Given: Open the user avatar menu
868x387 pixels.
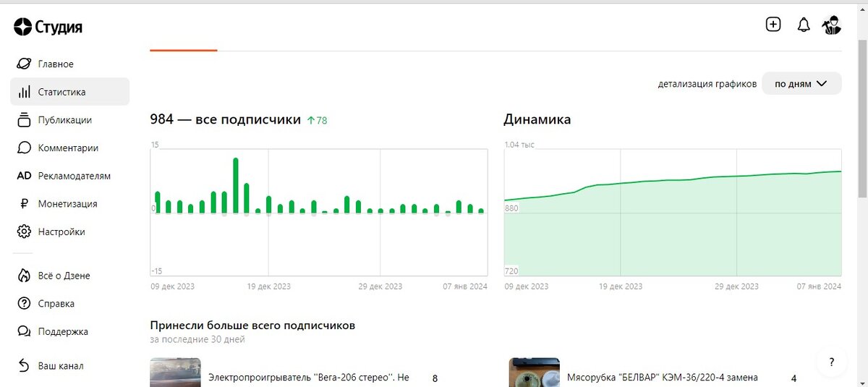Looking at the screenshot, I should (831, 25).
